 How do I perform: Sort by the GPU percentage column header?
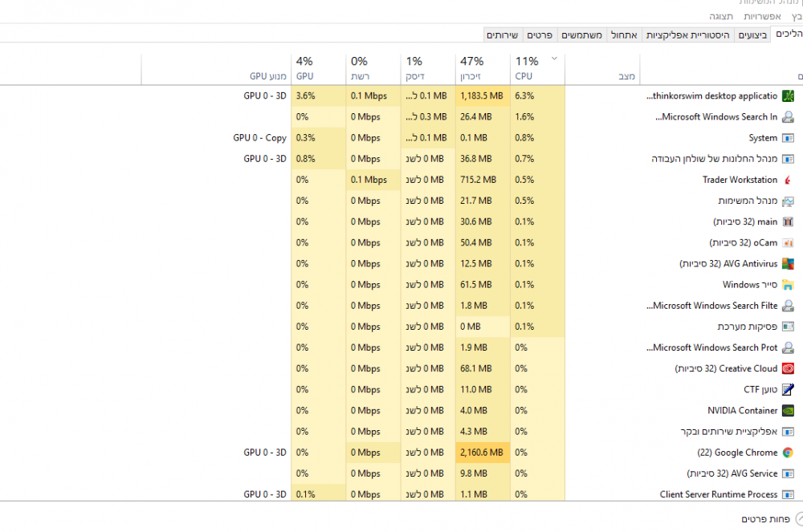pos(319,68)
